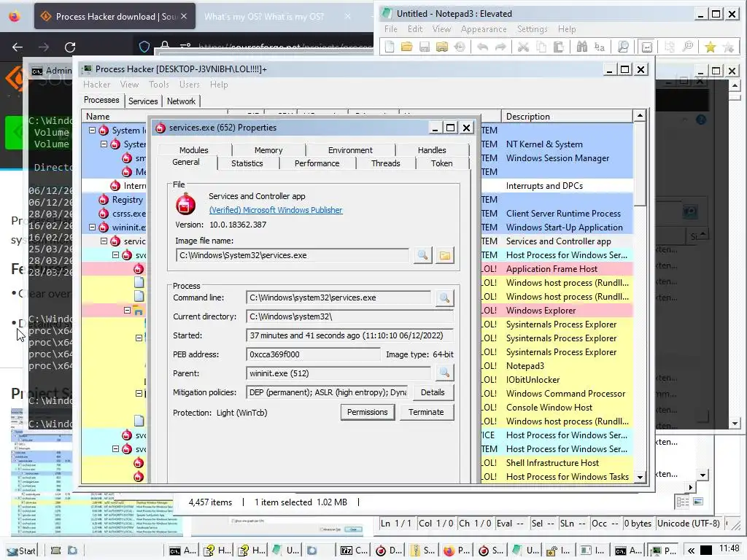Image resolution: width=747 pixels, height=560 pixels.
Task: Click the Copy icon in Notepad3 toolbar
Action: pyautogui.click(x=541, y=47)
